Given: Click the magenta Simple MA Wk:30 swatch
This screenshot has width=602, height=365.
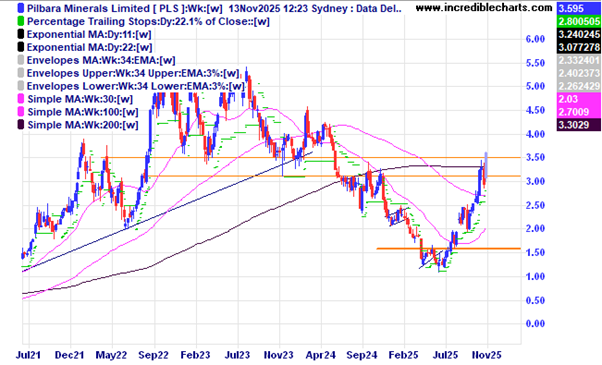Looking at the screenshot, I should click(21, 99).
